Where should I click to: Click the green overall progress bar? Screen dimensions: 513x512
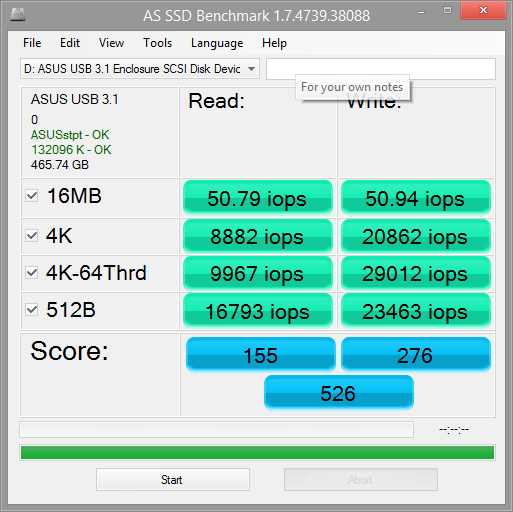click(257, 453)
